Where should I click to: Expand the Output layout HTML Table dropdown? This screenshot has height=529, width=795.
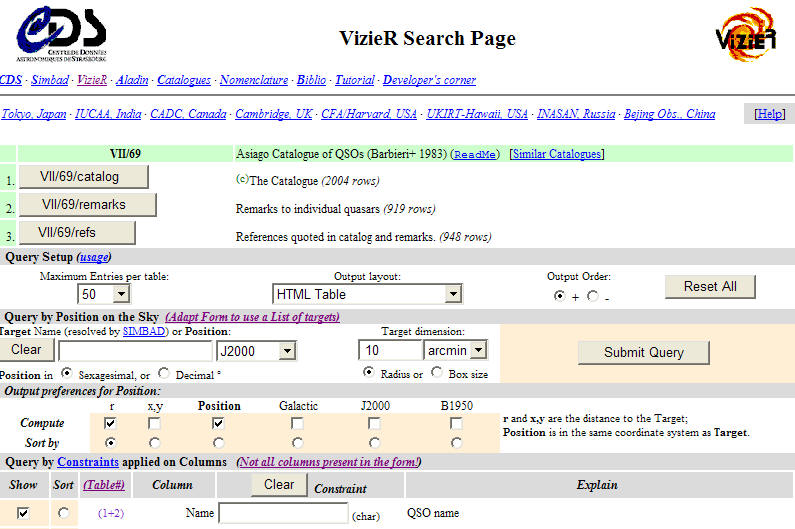pos(452,294)
